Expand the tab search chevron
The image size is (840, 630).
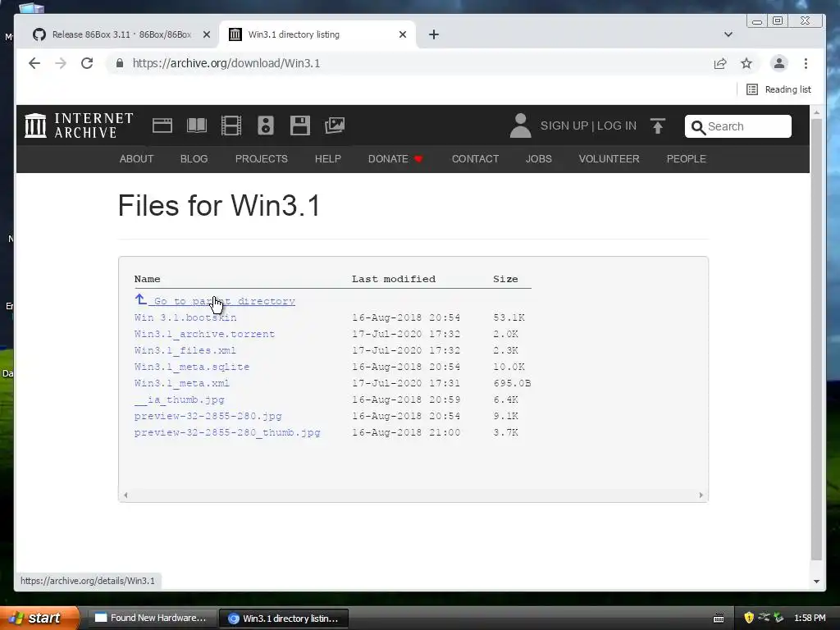pyautogui.click(x=728, y=34)
